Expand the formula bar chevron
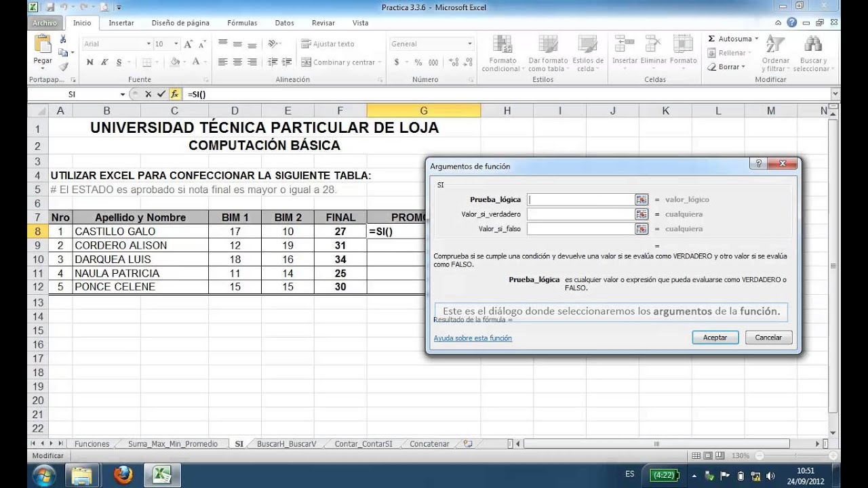 (x=834, y=94)
